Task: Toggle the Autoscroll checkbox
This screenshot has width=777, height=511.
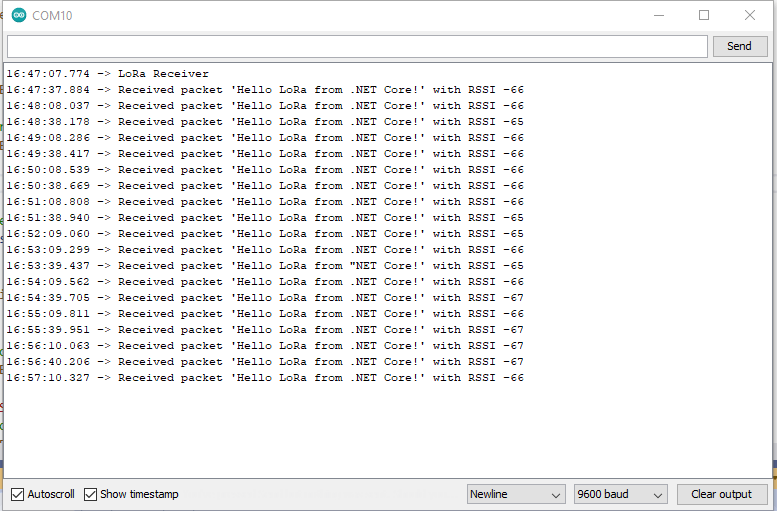Action: [x=18, y=494]
